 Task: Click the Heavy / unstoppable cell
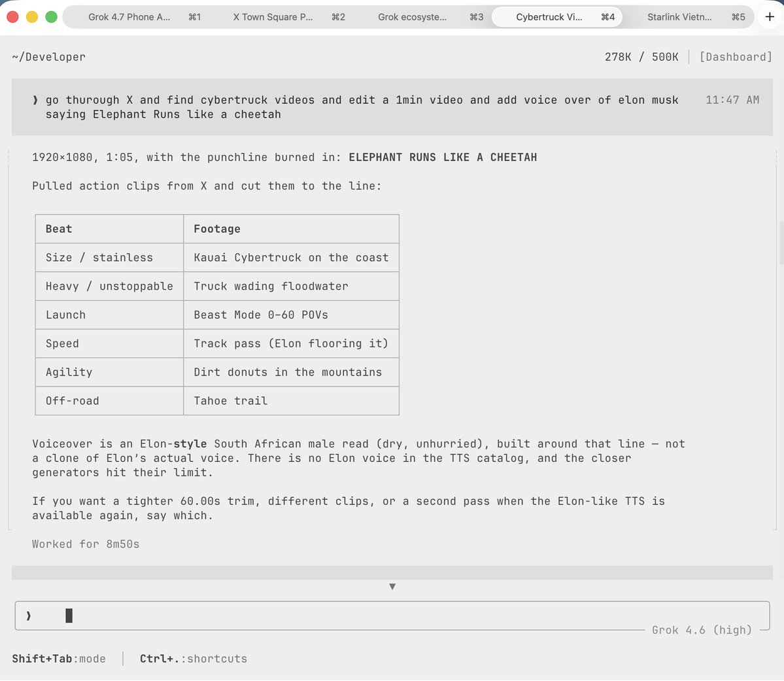click(x=109, y=287)
